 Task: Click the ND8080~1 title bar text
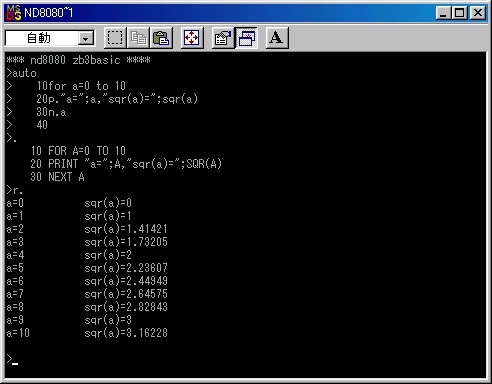[x=48, y=13]
